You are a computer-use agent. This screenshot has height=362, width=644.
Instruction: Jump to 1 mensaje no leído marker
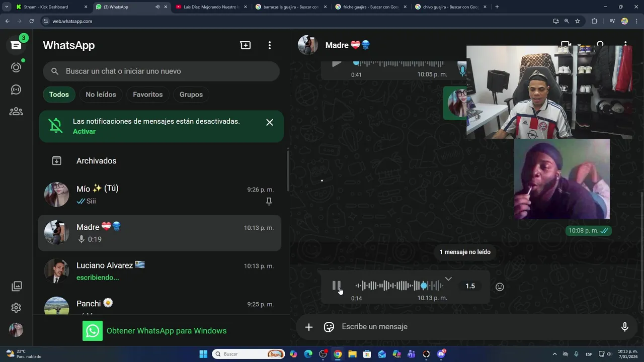pos(465,252)
